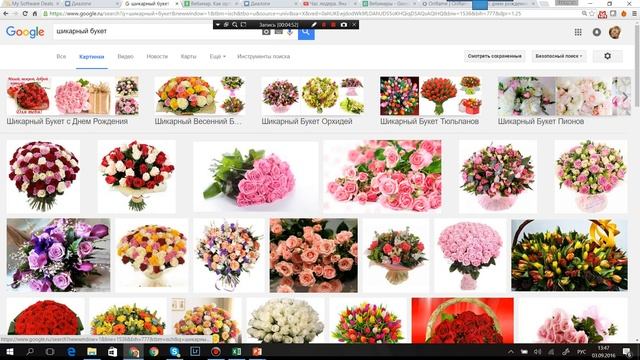Viewport: 640px width, 360px height.
Task: Open Windows taskbar search
Action: tap(30, 351)
